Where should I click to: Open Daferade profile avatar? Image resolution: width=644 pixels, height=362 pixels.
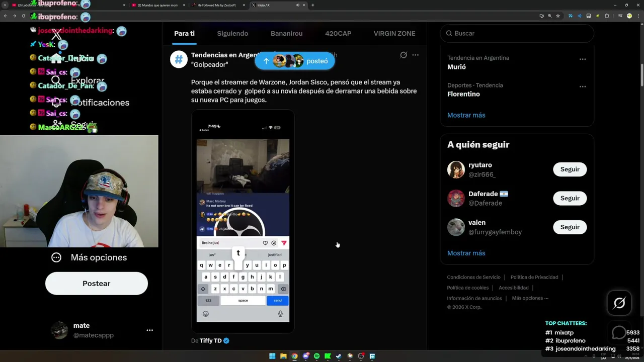pos(456,198)
